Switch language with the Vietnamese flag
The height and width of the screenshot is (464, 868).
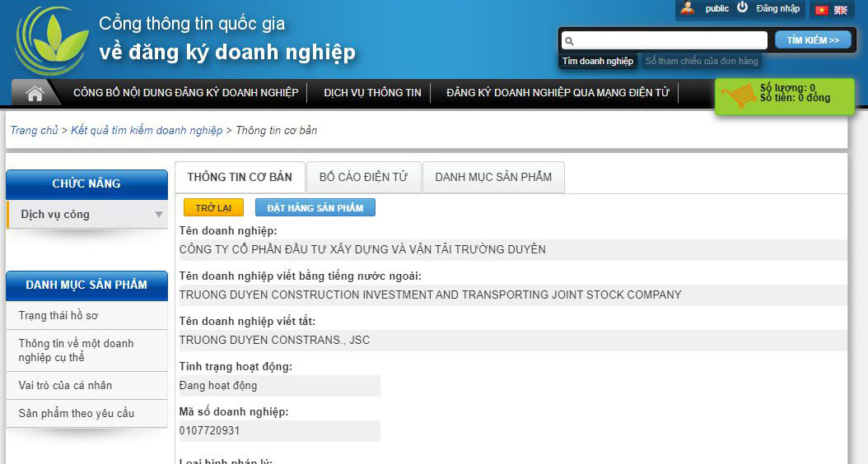tap(821, 10)
